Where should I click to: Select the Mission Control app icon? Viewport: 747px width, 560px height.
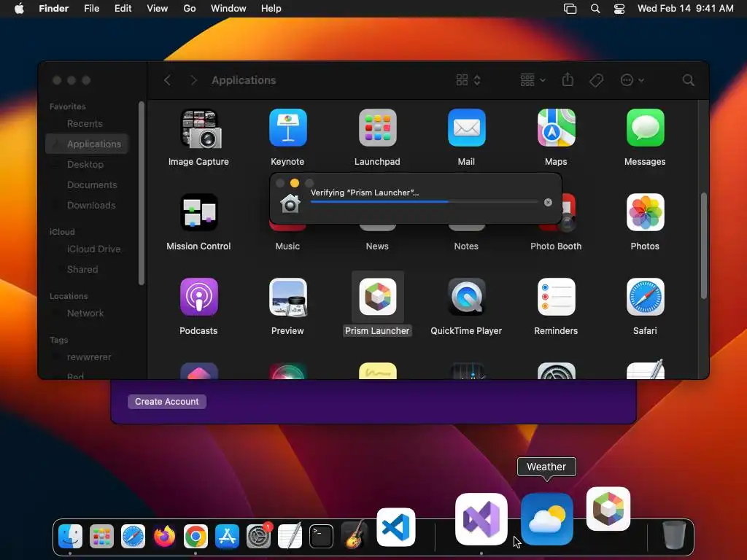199,212
